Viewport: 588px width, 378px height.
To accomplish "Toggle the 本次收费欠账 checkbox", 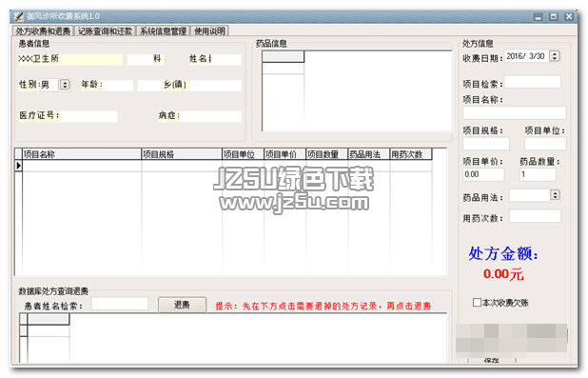I will click(477, 302).
